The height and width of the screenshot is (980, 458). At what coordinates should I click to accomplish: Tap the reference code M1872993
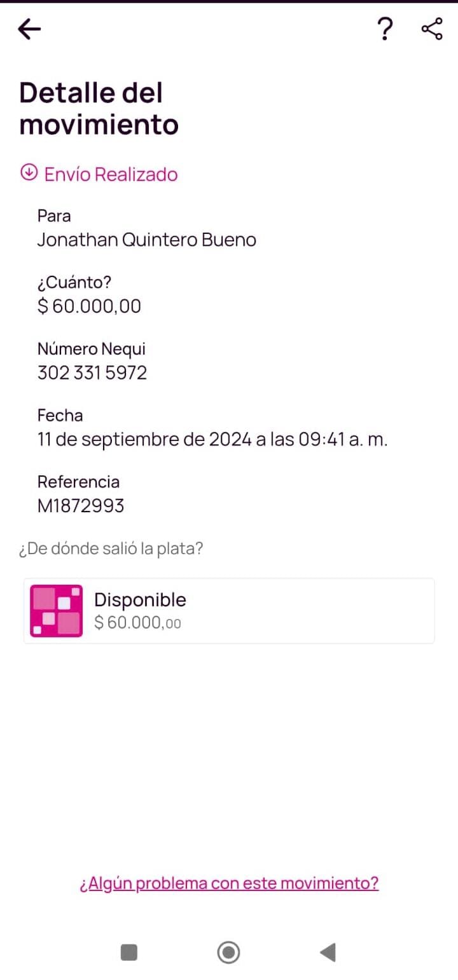point(81,506)
